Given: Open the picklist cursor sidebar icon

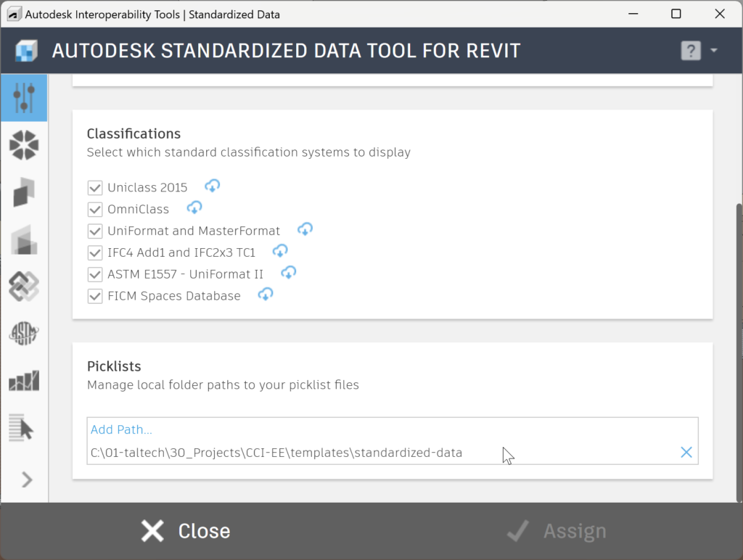Looking at the screenshot, I should click(21, 428).
